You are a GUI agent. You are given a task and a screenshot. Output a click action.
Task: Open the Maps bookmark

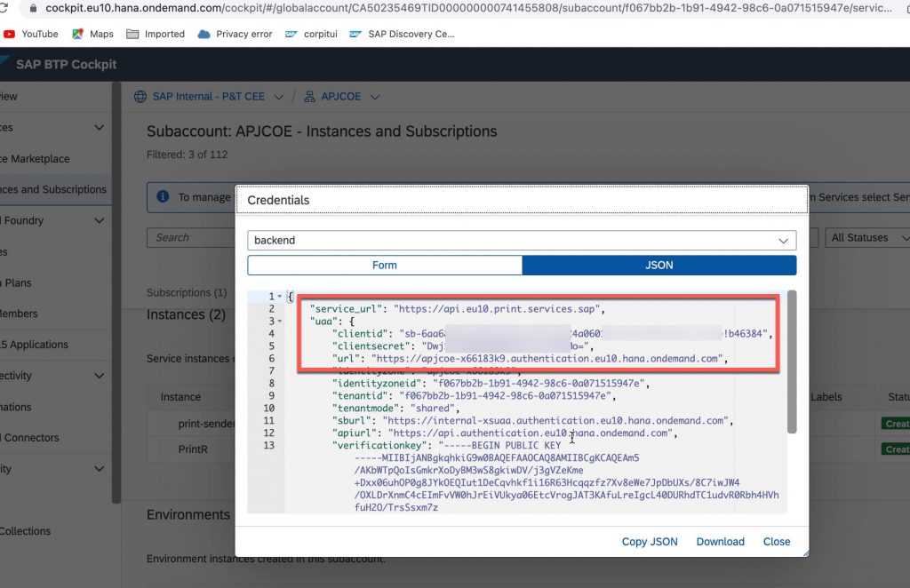[92, 35]
